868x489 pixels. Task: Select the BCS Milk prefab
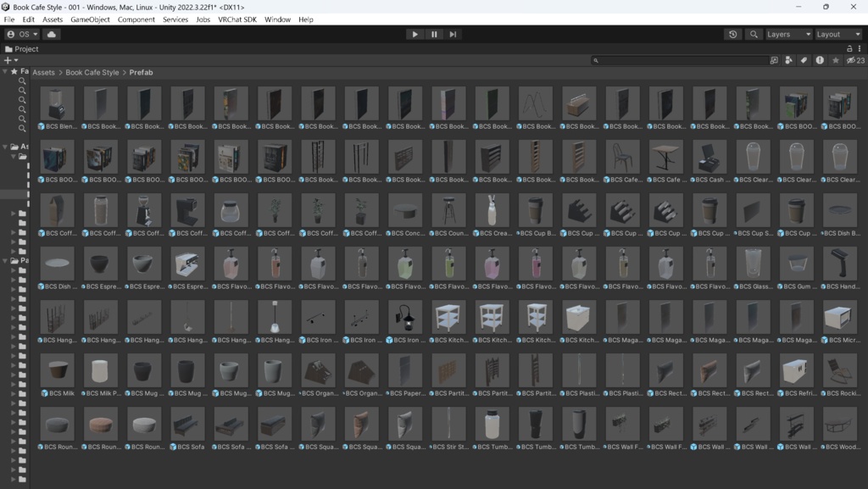pos(57,370)
